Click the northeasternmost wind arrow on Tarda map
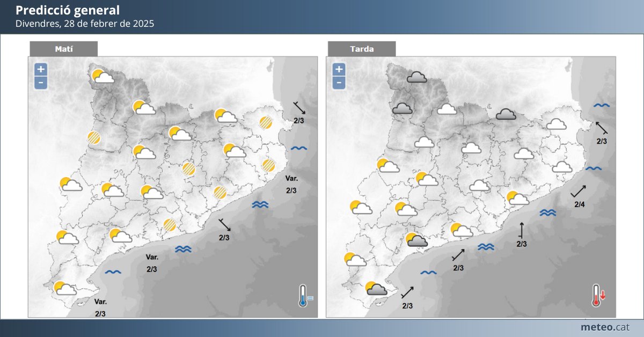Image resolution: width=644 pixels, height=337 pixels. click(x=602, y=127)
